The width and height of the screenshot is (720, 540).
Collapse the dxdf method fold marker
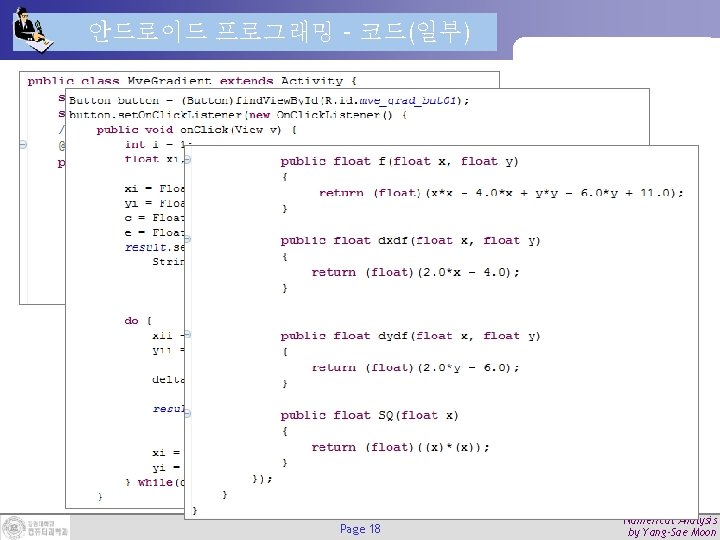(187, 239)
